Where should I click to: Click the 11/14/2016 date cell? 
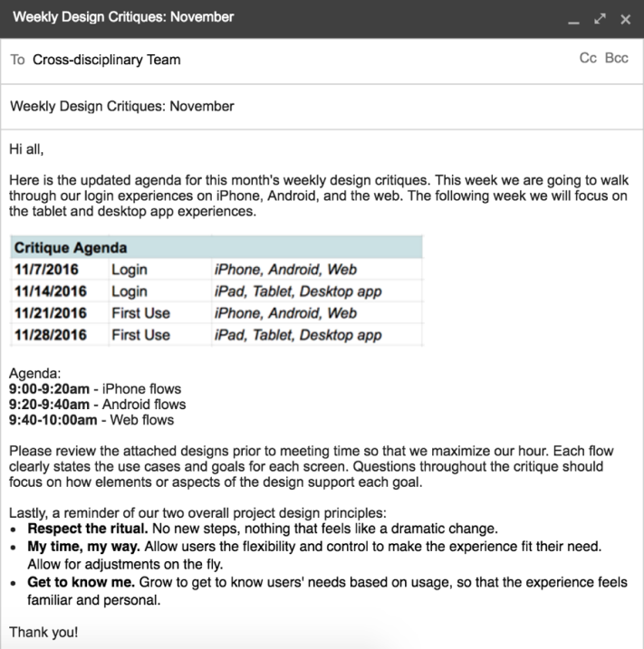(x=51, y=291)
